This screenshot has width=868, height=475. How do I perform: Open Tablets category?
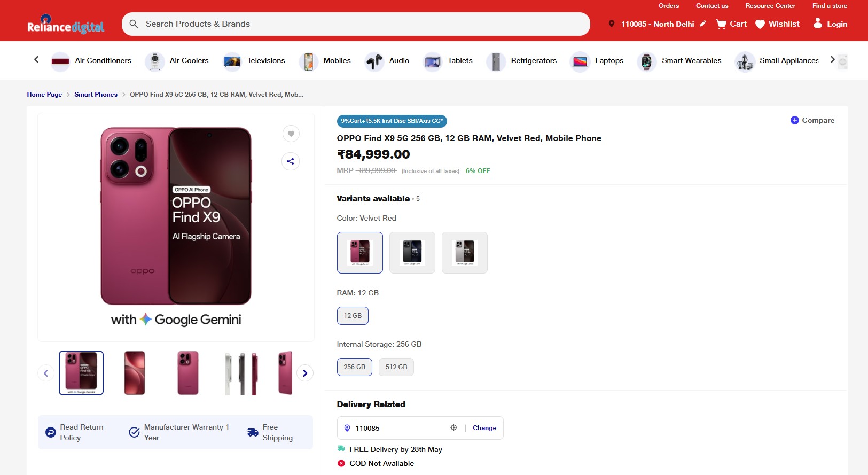[x=448, y=61]
